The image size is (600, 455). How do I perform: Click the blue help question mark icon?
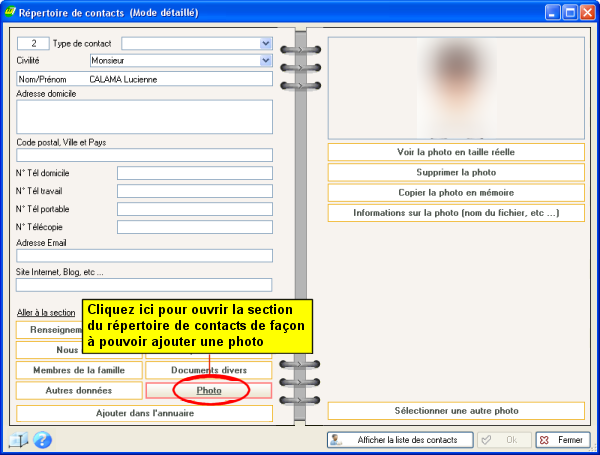(42, 439)
